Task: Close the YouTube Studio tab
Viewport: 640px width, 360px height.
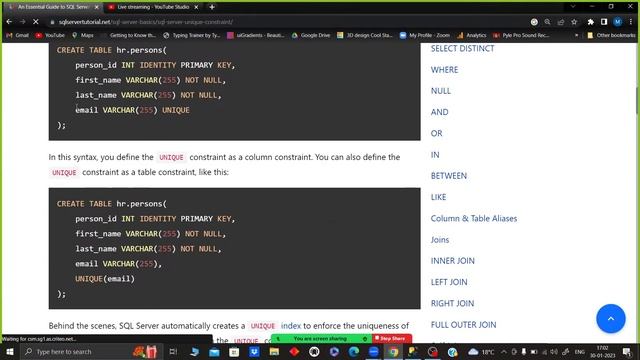Action: [196, 7]
